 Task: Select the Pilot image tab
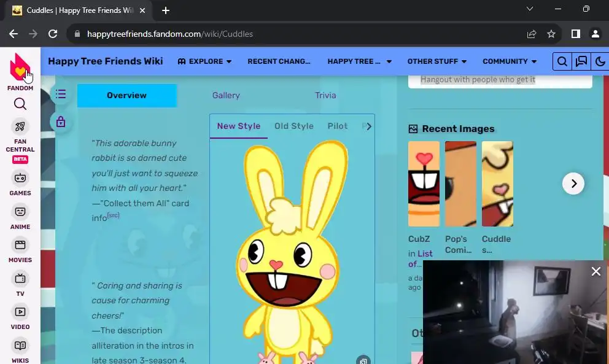(x=338, y=126)
